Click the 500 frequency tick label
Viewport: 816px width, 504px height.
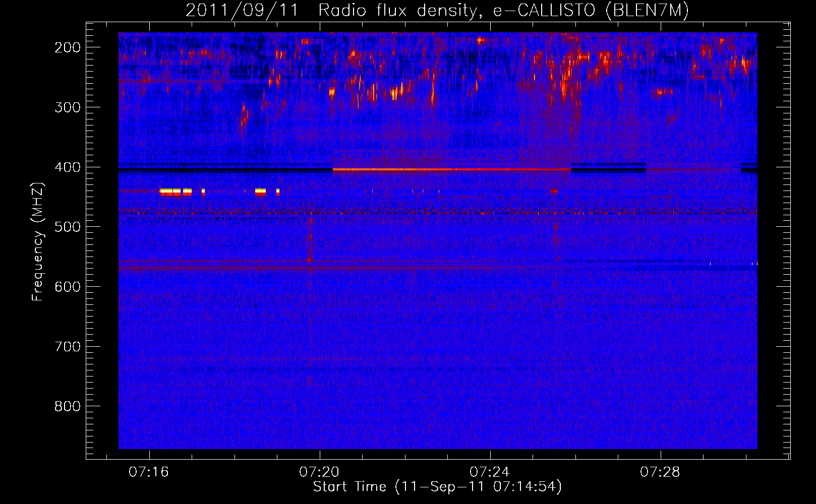68,227
